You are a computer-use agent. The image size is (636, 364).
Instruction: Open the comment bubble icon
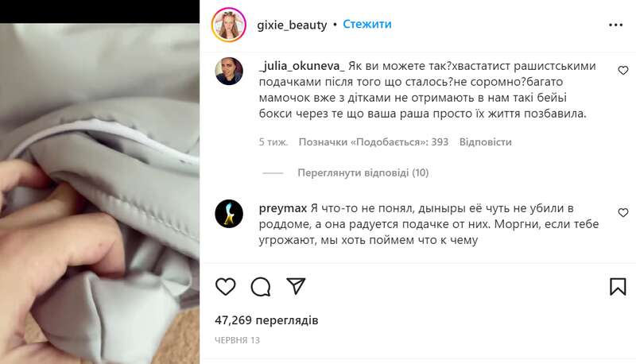261,287
